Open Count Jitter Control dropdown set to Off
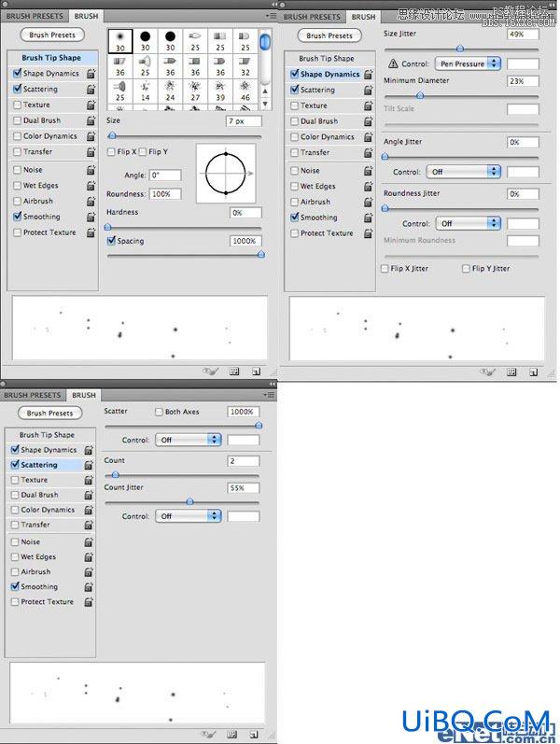 (x=189, y=516)
